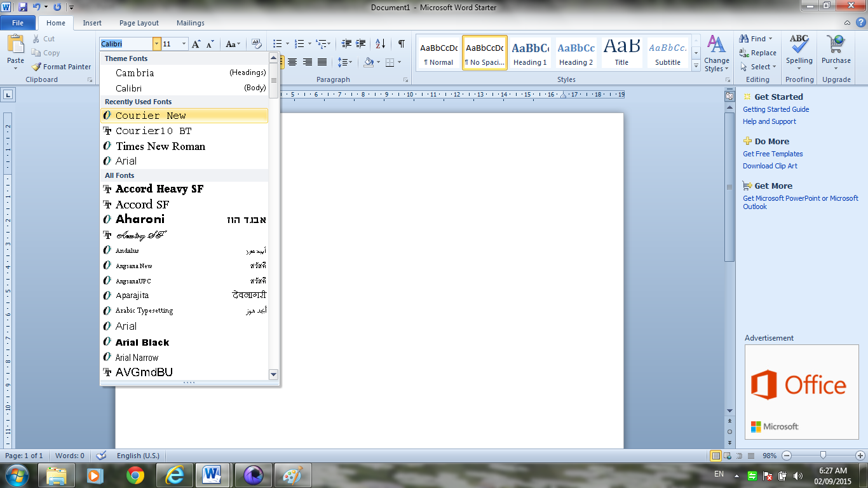Open the Select dropdown in Editing
868x488 pixels.
coord(759,67)
